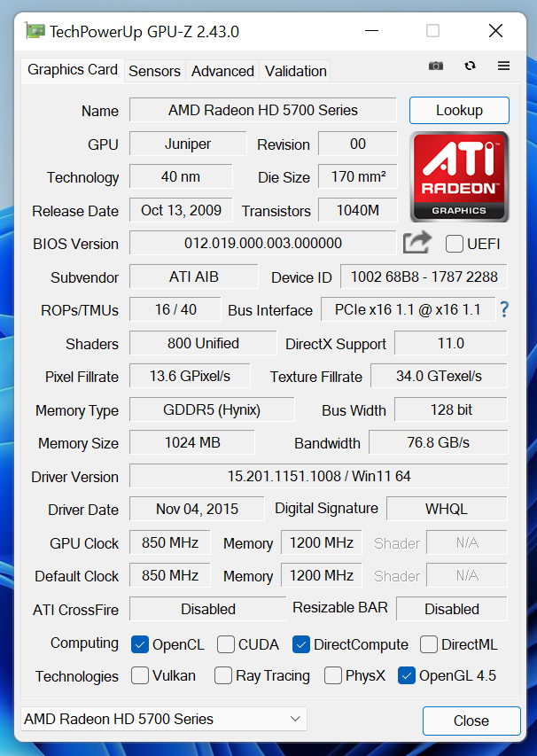Click the Close button
Image resolution: width=537 pixels, height=756 pixels.
pos(471,721)
